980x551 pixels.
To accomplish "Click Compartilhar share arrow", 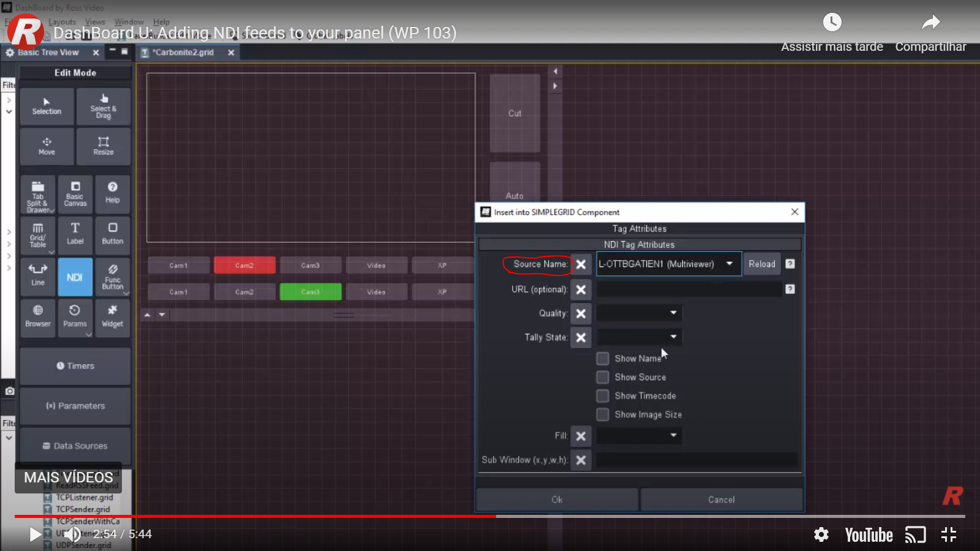I will pyautogui.click(x=931, y=23).
